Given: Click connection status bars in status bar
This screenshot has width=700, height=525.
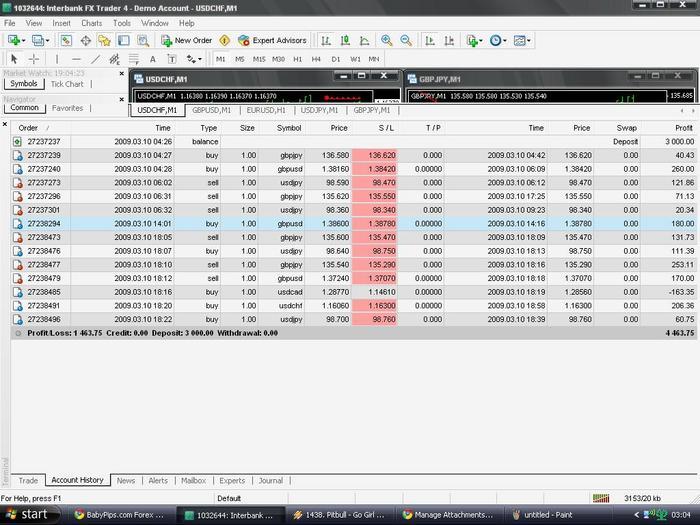Looking at the screenshot, I should (x=601, y=498).
